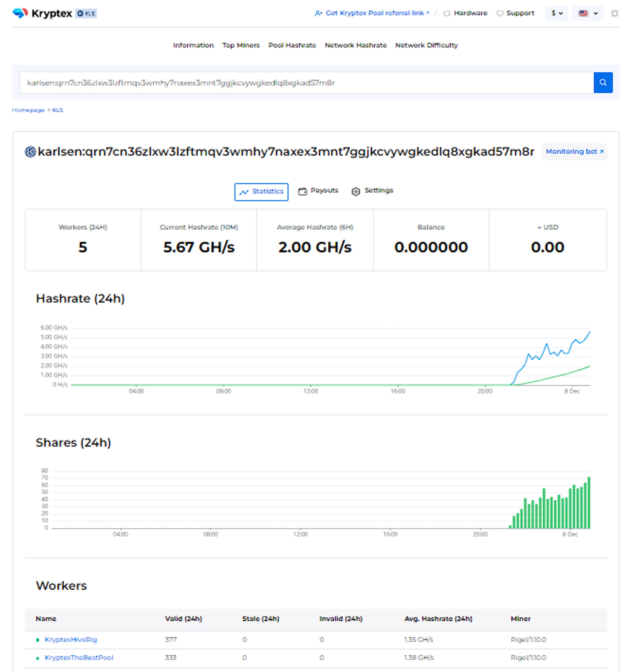
Task: Click the Hardware chip icon
Action: pos(447,13)
